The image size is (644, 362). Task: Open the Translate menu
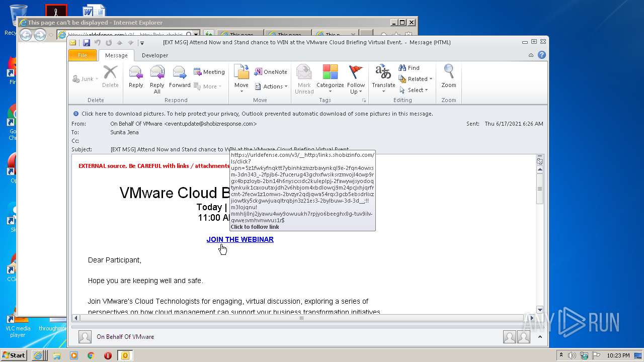point(383,79)
